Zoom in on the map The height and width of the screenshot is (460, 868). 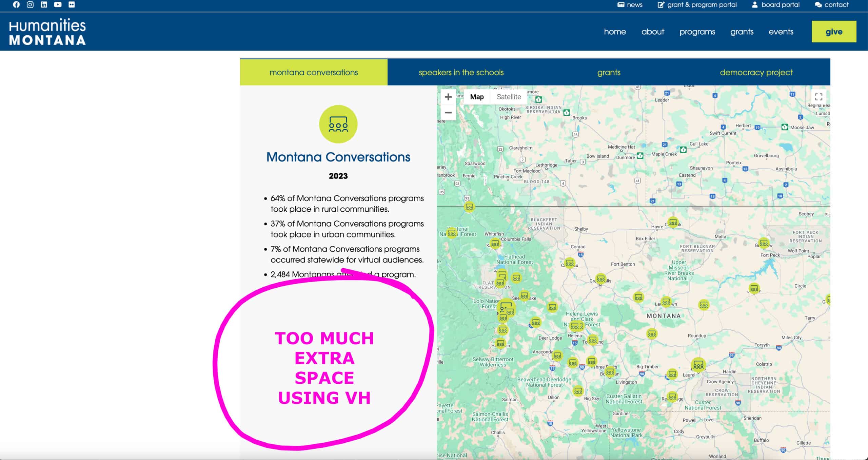click(x=448, y=97)
